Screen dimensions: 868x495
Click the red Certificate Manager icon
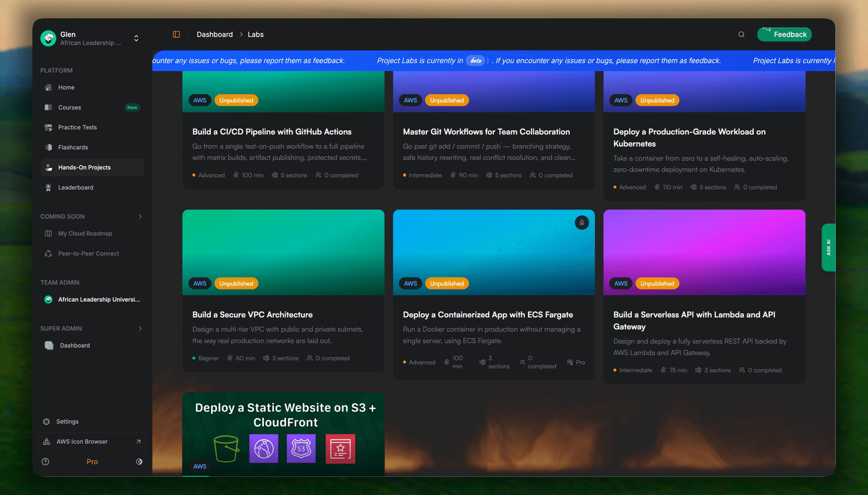(x=340, y=449)
